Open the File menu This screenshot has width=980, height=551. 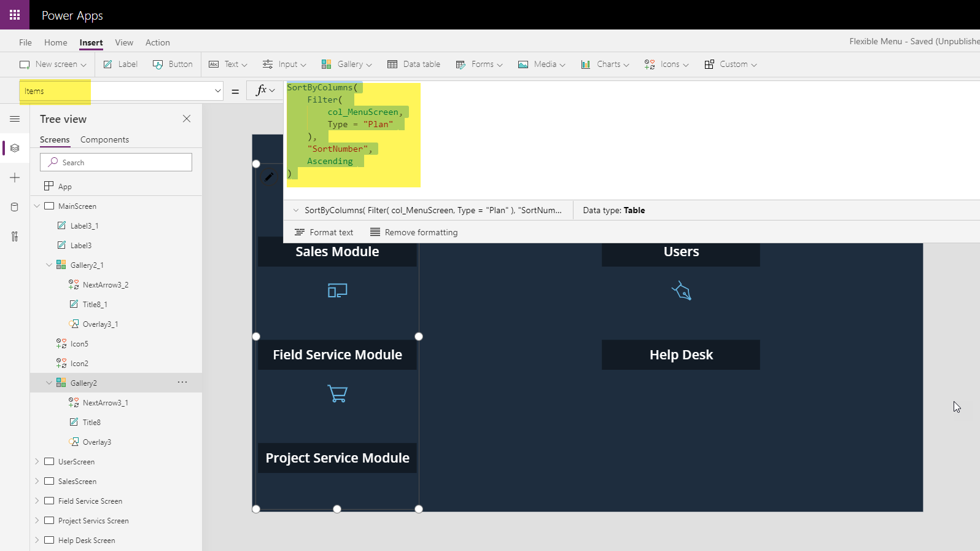click(25, 42)
